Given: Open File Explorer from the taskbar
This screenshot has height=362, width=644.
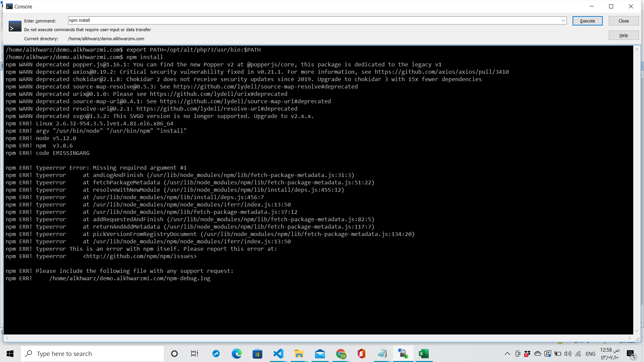Looking at the screenshot, I should 299,354.
